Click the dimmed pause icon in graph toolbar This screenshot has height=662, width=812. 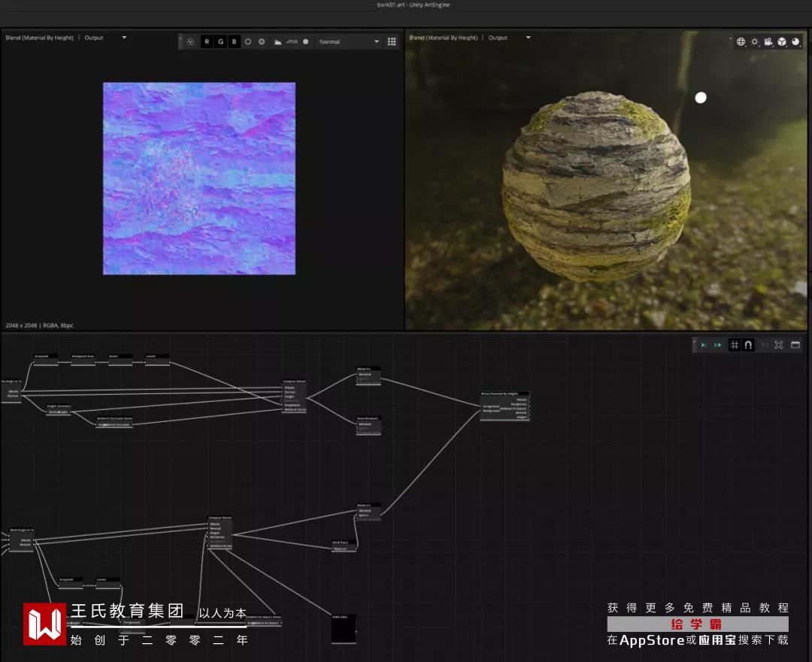click(x=765, y=345)
